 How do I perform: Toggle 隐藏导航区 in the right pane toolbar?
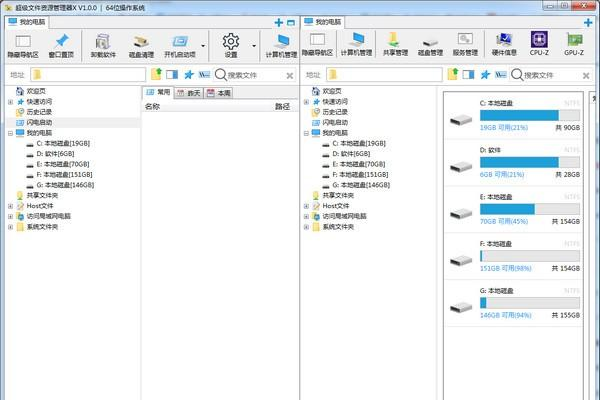pos(317,45)
